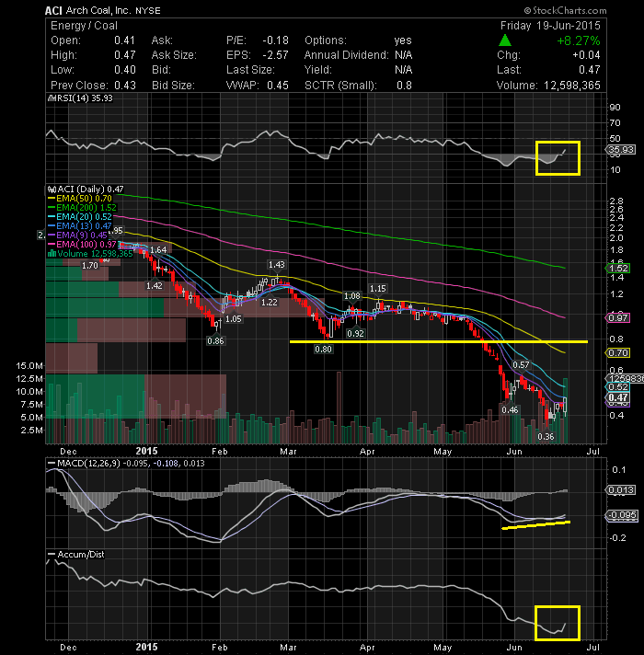Viewport: 644px width, 655px height.
Task: Click the volume bars icon in legend
Action: pyautogui.click(x=52, y=254)
